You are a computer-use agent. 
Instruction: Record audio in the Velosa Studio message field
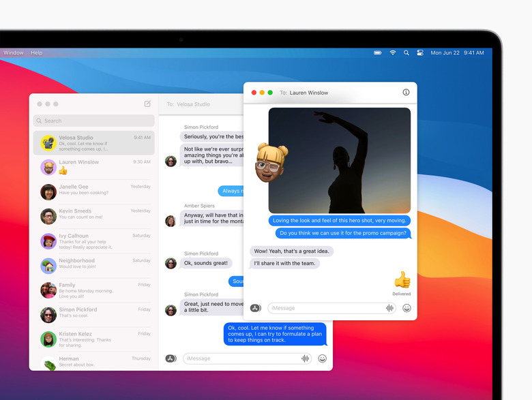(305, 358)
